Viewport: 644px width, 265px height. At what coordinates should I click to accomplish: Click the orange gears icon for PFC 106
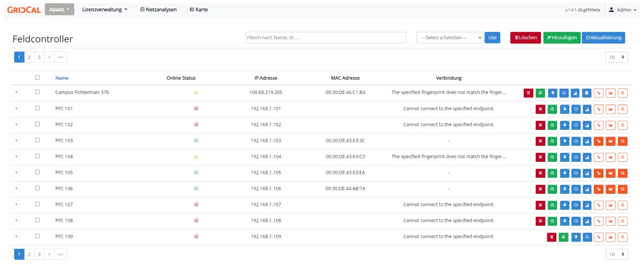tap(598, 189)
